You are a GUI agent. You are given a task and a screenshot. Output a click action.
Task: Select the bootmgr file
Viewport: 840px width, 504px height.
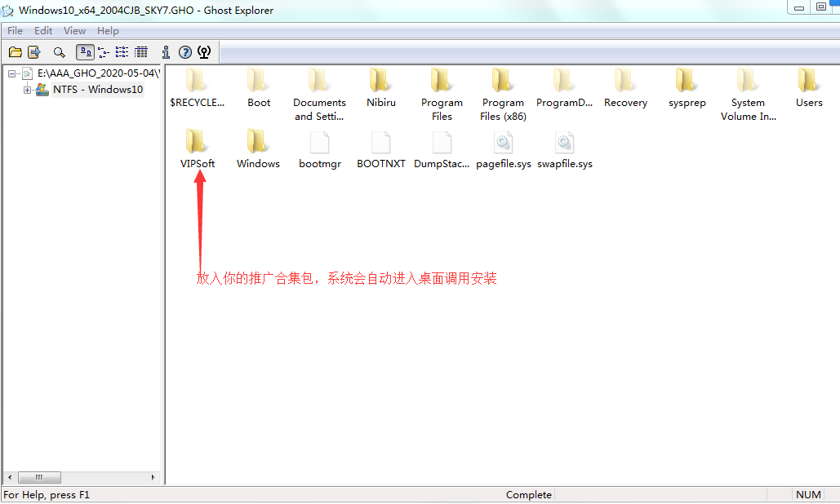point(320,150)
